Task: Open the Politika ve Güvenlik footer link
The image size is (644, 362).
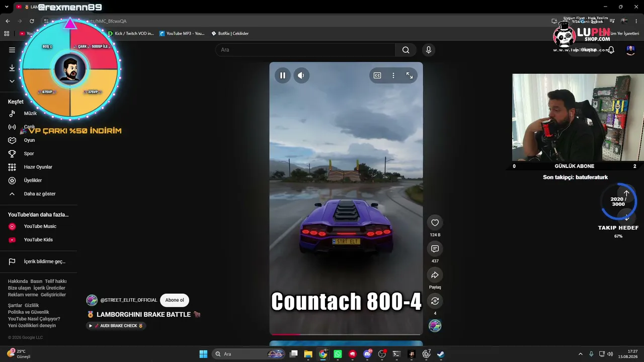Action: pyautogui.click(x=29, y=312)
